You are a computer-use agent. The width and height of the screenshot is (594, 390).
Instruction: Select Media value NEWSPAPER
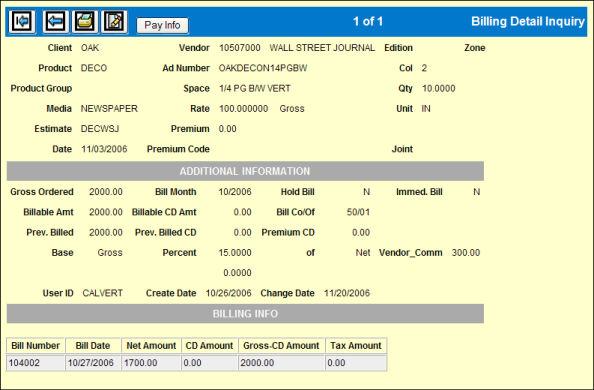(x=109, y=109)
